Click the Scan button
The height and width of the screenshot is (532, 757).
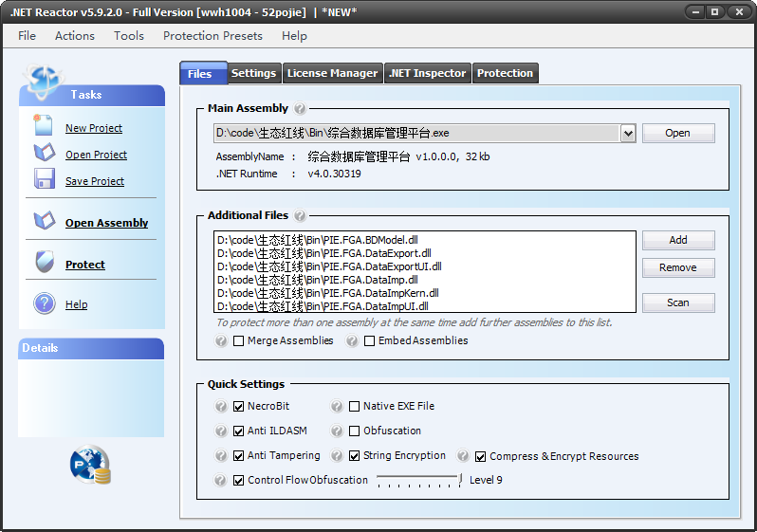click(678, 303)
